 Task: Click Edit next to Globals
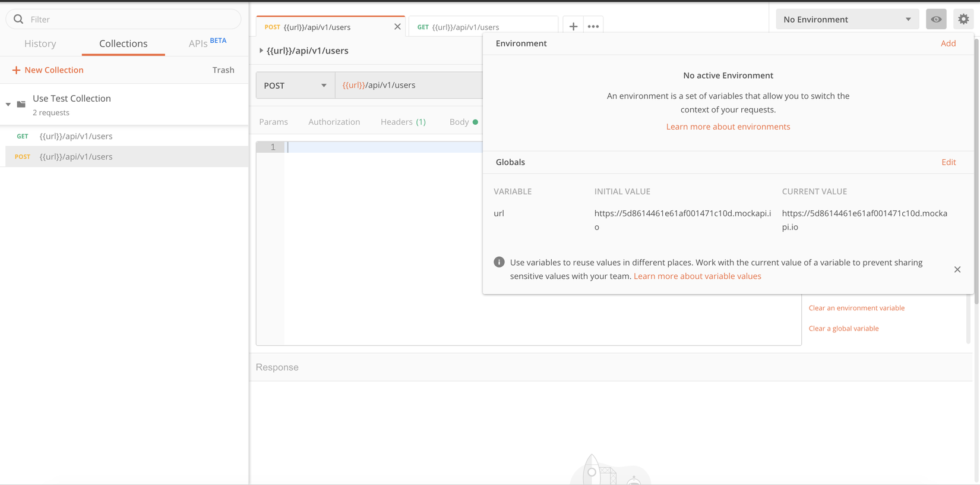pyautogui.click(x=948, y=162)
